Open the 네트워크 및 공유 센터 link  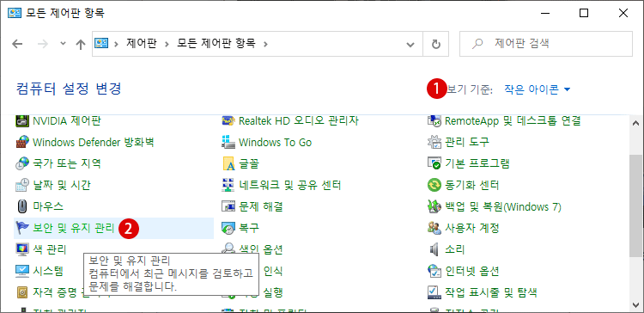click(x=290, y=185)
